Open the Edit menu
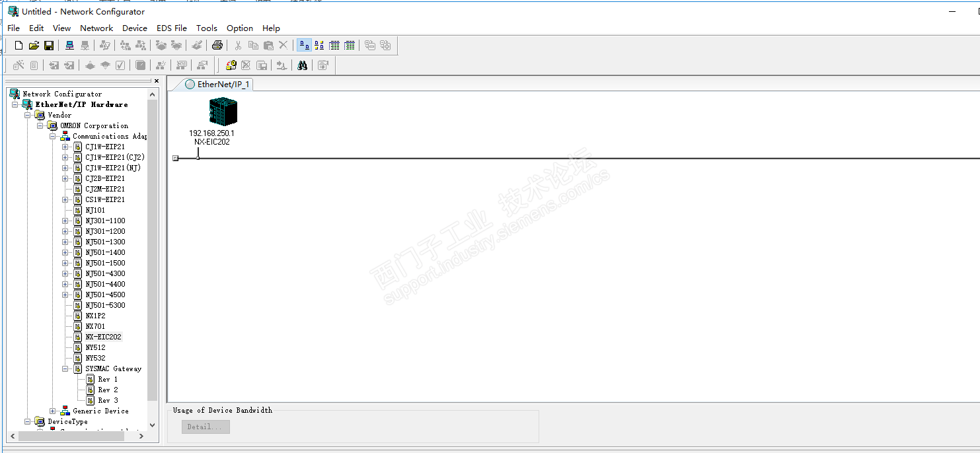Image resolution: width=980 pixels, height=453 pixels. tap(36, 28)
